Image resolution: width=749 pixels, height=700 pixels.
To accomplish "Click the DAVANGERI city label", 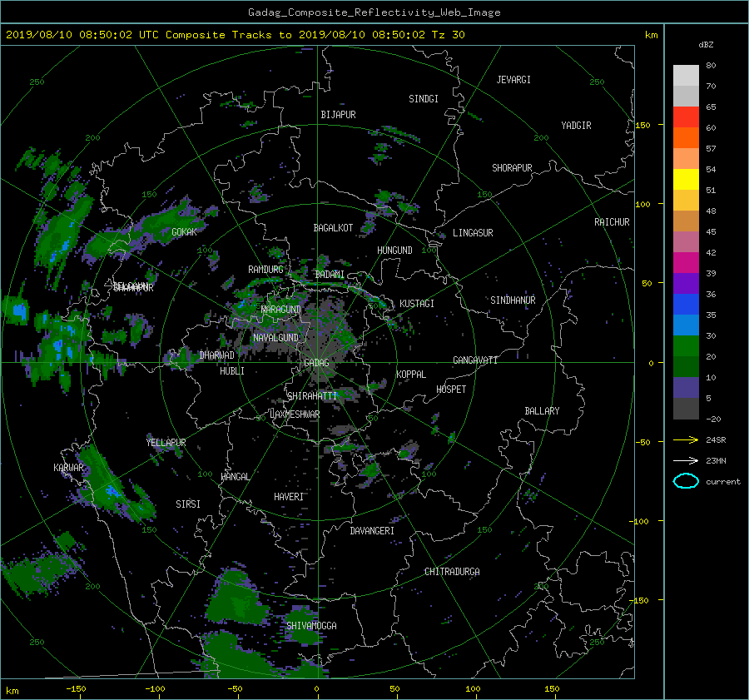I will (372, 531).
